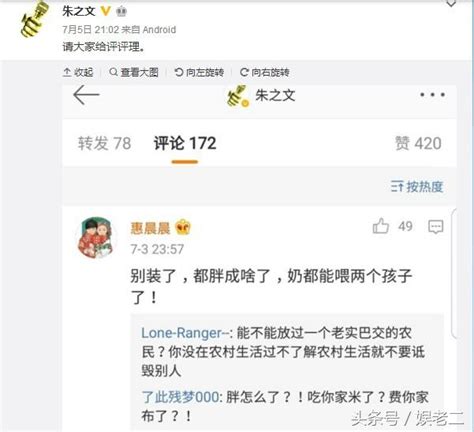
Task: Rotate image right with 向右旋转
Action: tap(265, 72)
